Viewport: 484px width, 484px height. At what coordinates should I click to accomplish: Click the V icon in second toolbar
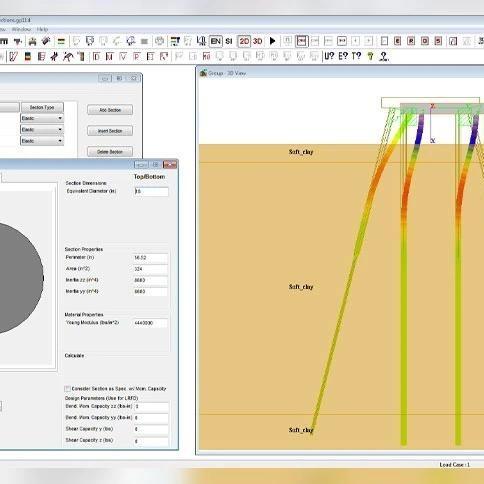coord(123,56)
